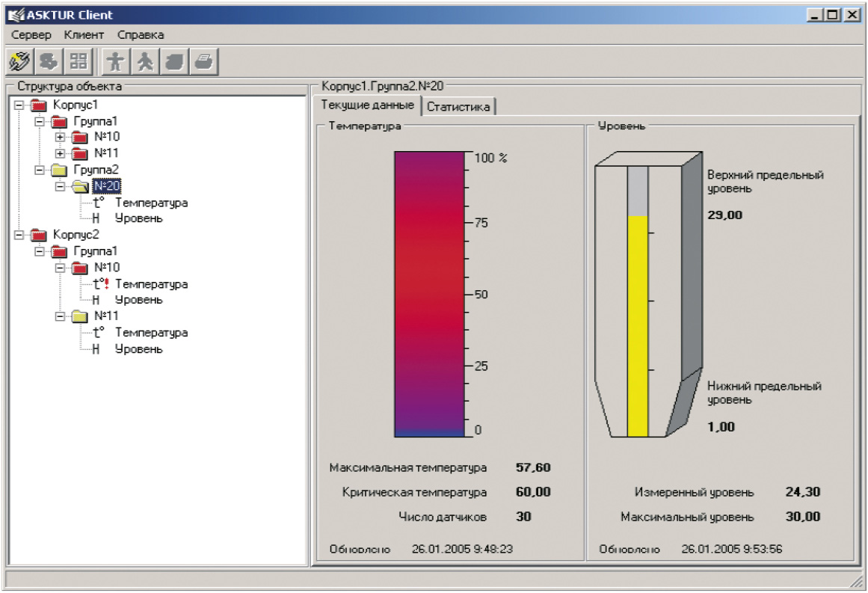
Task: Click the timestamp 26.01.2005 9:53:56
Action: point(732,550)
